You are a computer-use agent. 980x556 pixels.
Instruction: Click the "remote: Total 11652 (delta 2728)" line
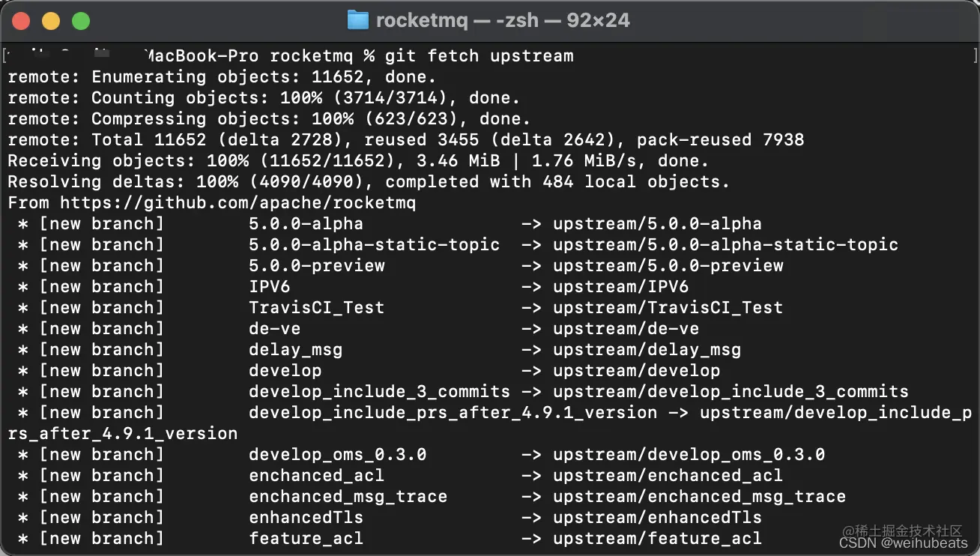pyautogui.click(x=406, y=140)
